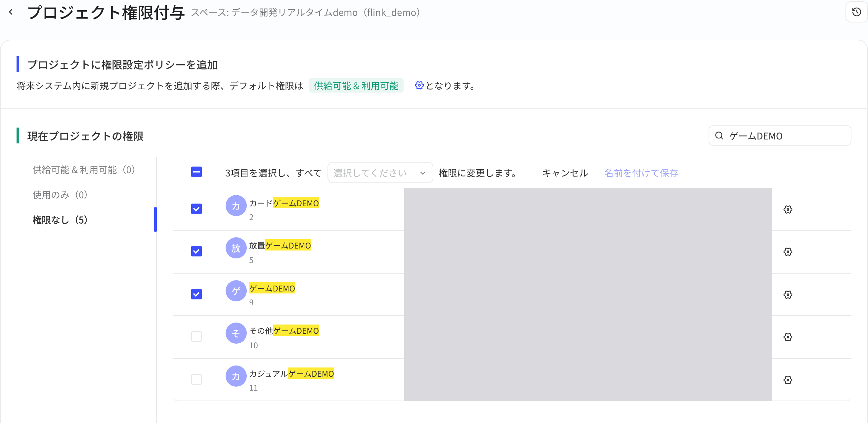
Task: Check the カジュアルゲームDEMO checkbox
Action: point(196,380)
